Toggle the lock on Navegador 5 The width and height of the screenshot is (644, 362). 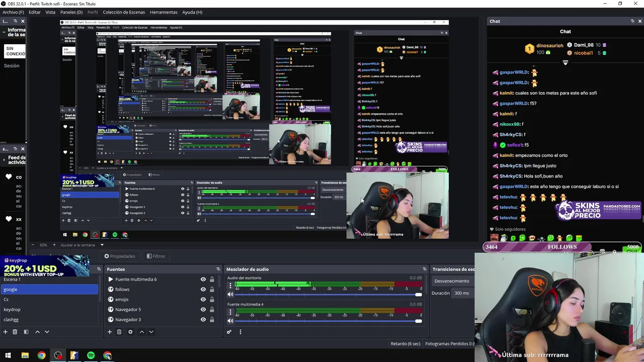212,310
